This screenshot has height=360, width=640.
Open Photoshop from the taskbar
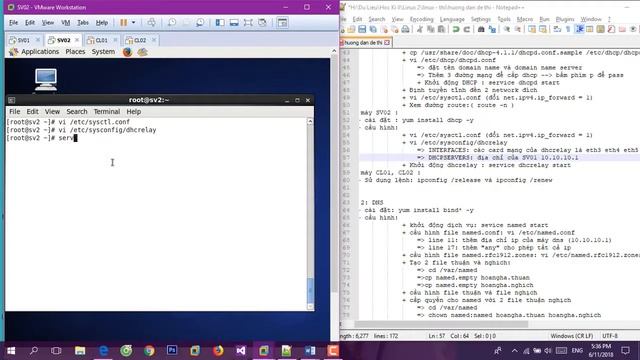(172, 350)
